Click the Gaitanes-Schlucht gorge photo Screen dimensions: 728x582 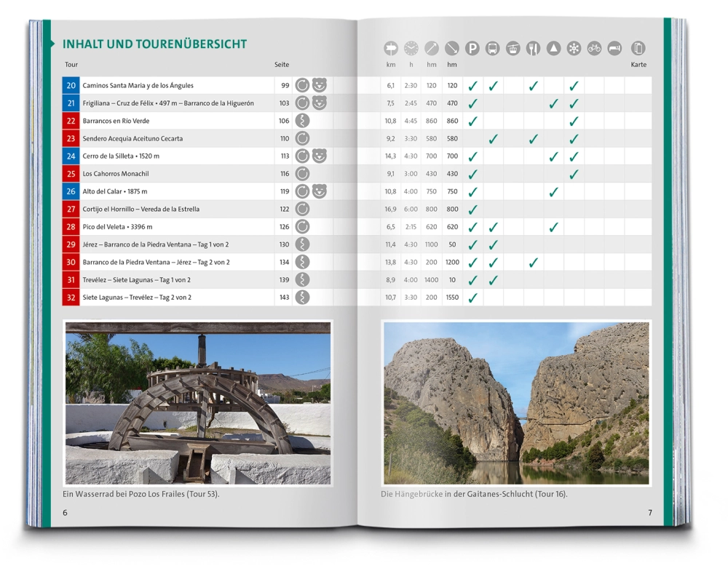tap(516, 404)
